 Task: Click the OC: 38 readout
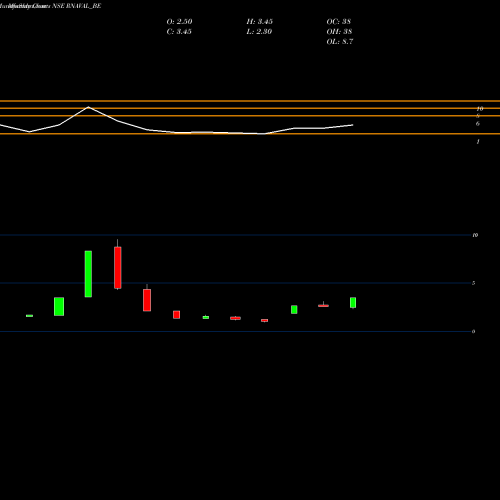tap(339, 21)
